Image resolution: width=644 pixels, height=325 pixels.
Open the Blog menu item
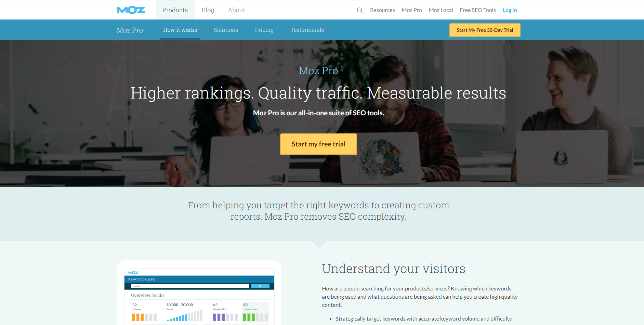point(208,10)
